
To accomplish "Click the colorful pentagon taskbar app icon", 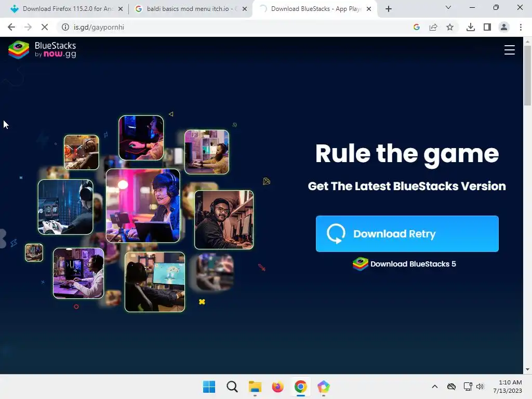I will coord(323,387).
